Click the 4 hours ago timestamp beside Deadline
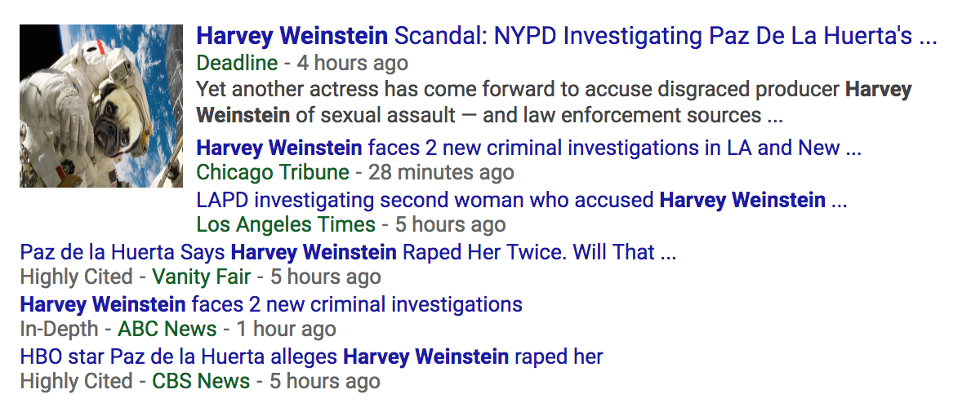Viewport: 980px width, 403px height. tap(353, 63)
